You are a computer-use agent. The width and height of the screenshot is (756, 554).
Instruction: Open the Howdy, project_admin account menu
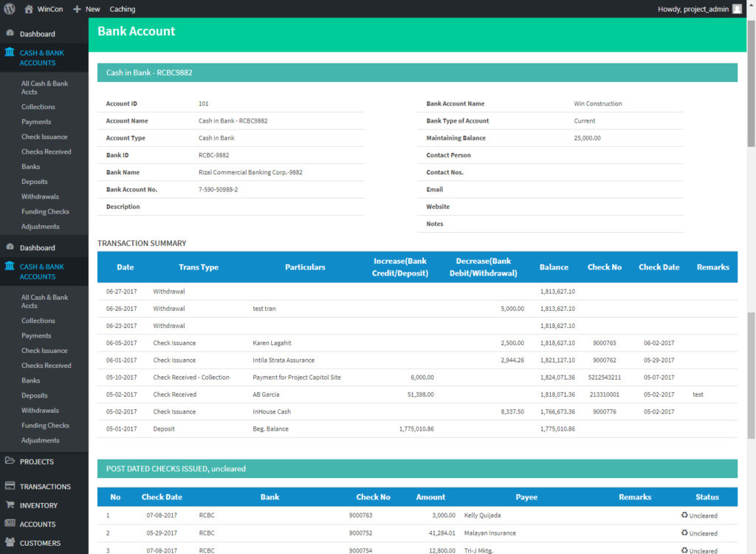click(x=693, y=9)
